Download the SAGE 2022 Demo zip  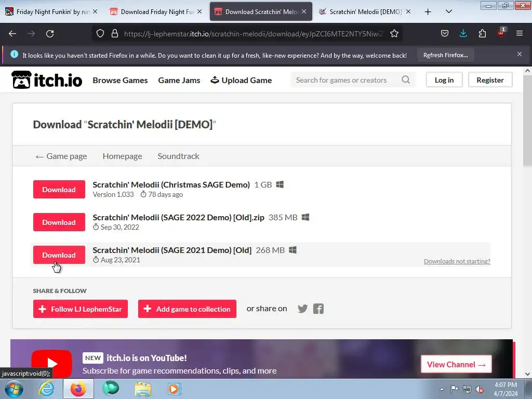(x=59, y=222)
